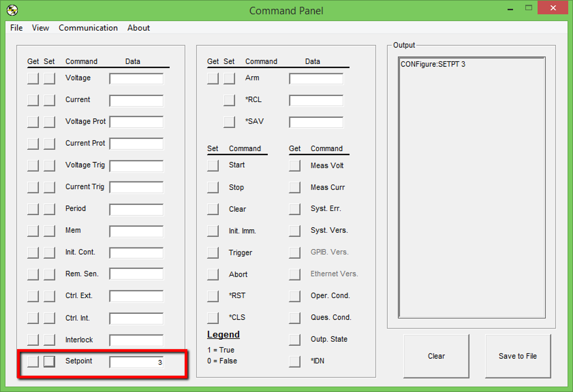
Task: Click the Set button for Rem. Sen.
Action: click(x=49, y=274)
